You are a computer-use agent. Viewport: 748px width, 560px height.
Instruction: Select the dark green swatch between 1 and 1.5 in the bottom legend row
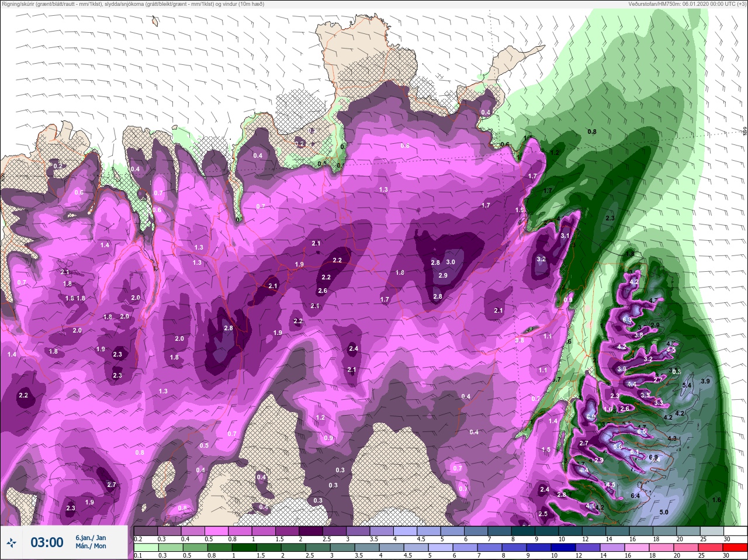pyautogui.click(x=245, y=548)
